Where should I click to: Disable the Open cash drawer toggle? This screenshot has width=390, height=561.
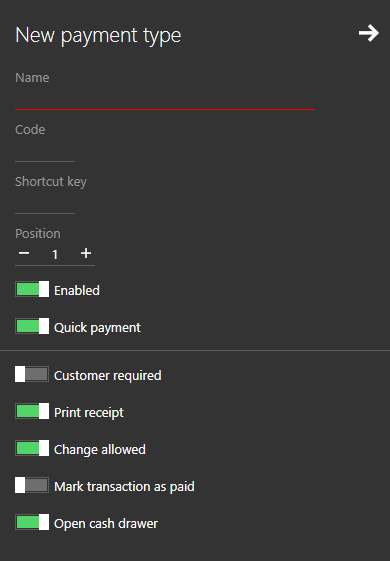32,522
